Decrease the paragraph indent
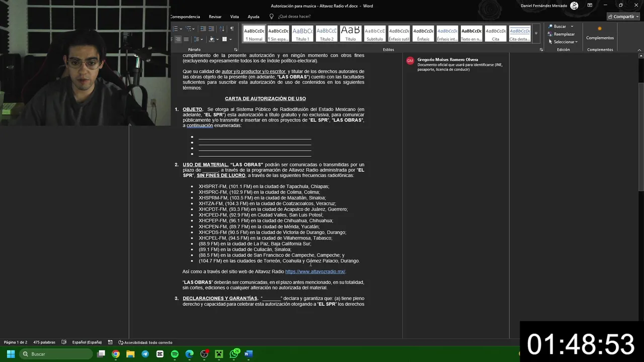This screenshot has width=644, height=362. tap(203, 29)
